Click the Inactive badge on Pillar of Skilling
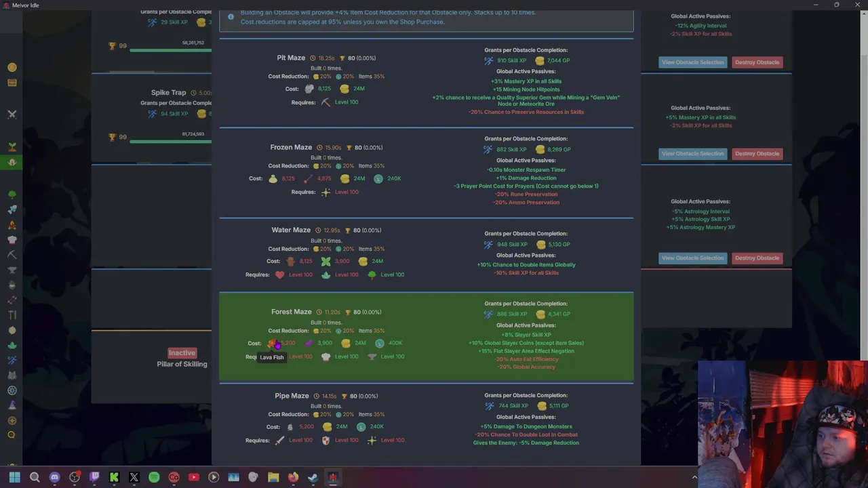This screenshot has width=868, height=488. point(182,352)
